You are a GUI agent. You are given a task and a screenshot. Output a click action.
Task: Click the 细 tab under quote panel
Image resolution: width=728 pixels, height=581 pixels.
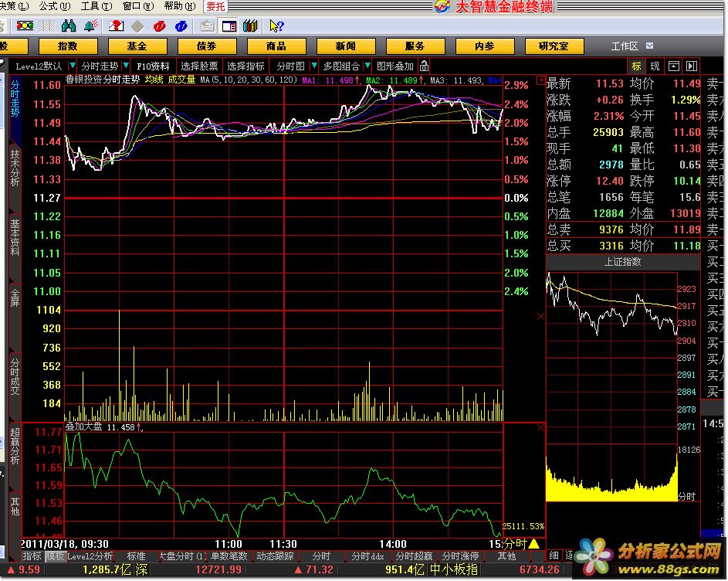pyautogui.click(x=554, y=555)
